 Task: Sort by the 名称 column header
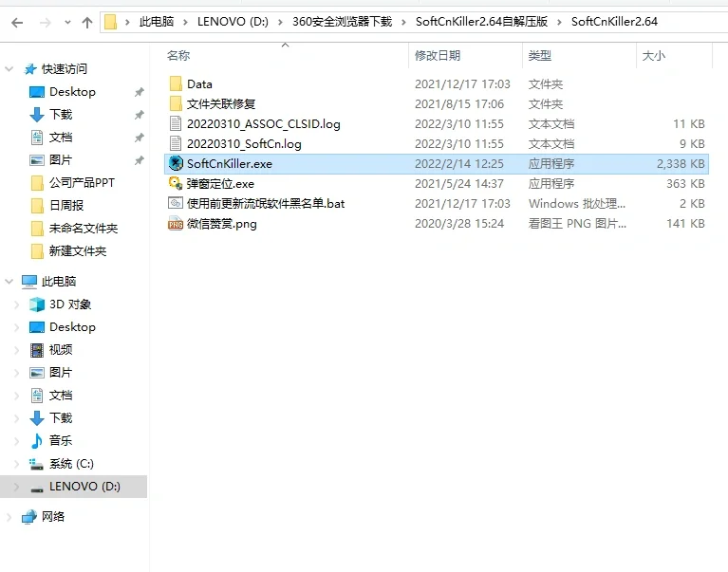(x=178, y=56)
